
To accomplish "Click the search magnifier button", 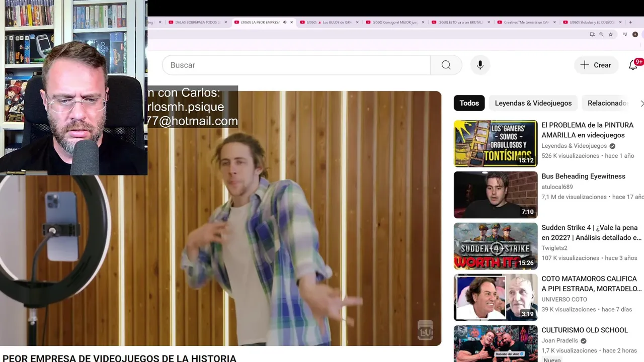I will 446,65.
